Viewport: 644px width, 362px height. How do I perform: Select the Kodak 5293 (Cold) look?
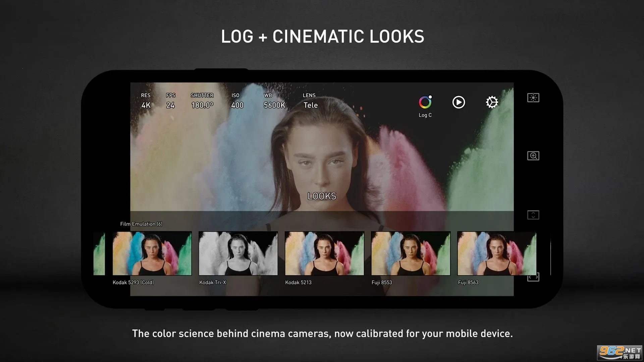(x=152, y=253)
